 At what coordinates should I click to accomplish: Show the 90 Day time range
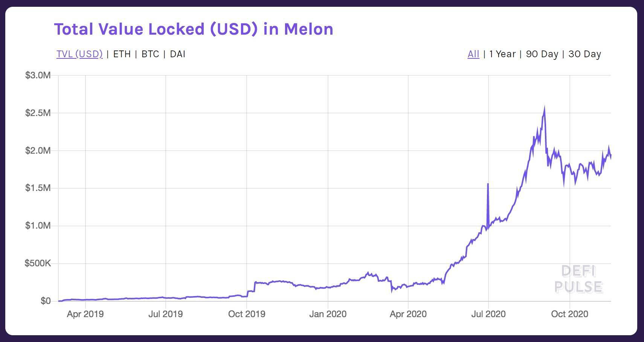pos(542,54)
